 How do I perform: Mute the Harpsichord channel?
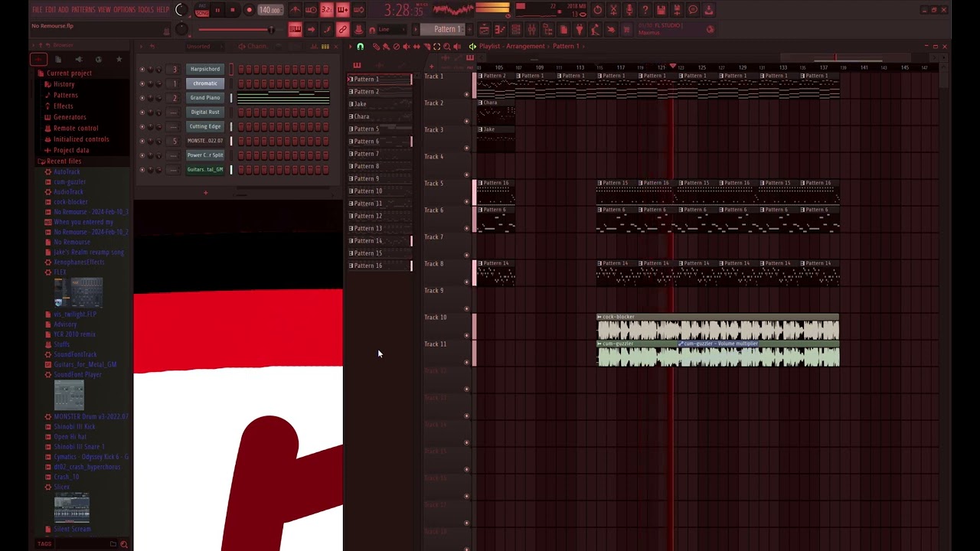(142, 69)
